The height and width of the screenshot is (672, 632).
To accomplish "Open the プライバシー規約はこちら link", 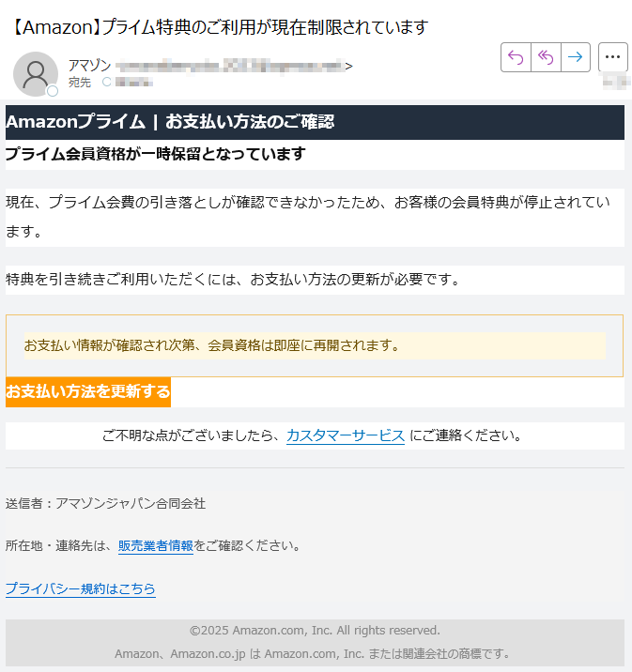I will 81,588.
